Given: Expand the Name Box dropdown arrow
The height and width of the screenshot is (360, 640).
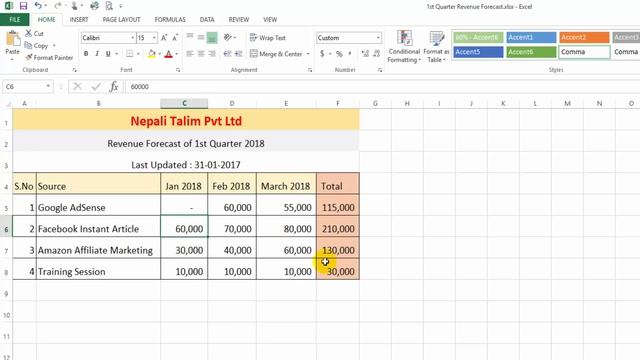Looking at the screenshot, I should (x=48, y=87).
